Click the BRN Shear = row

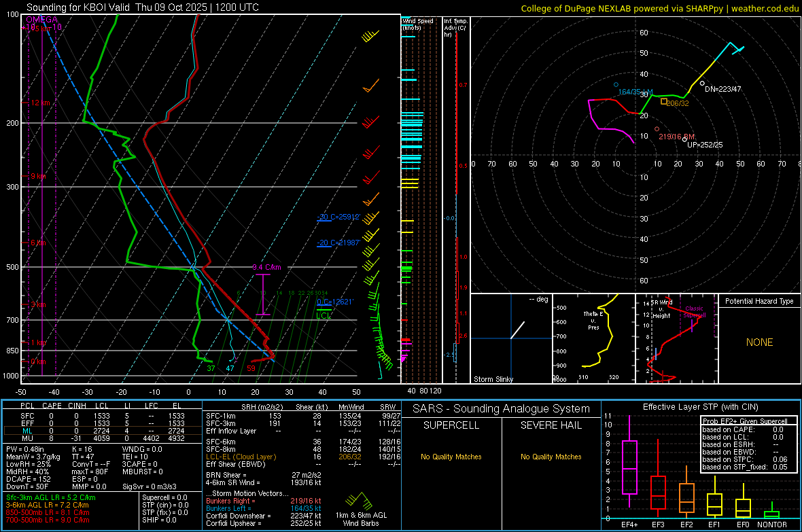[264, 475]
